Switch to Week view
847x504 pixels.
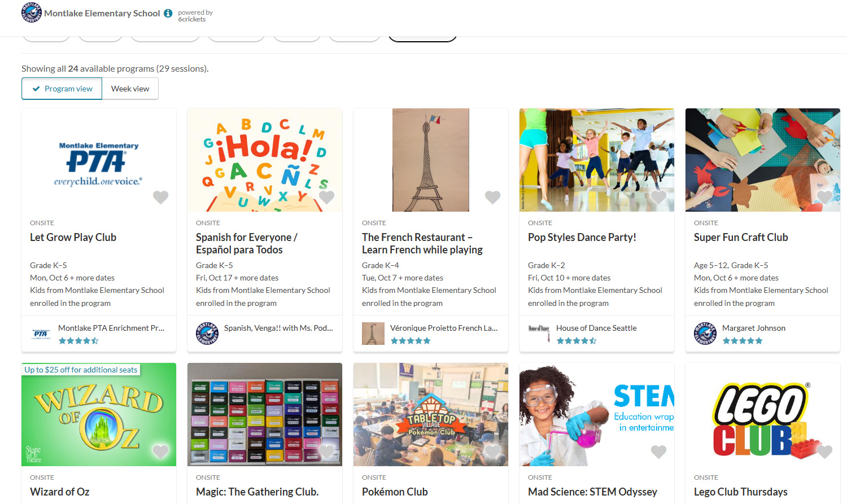click(x=130, y=89)
